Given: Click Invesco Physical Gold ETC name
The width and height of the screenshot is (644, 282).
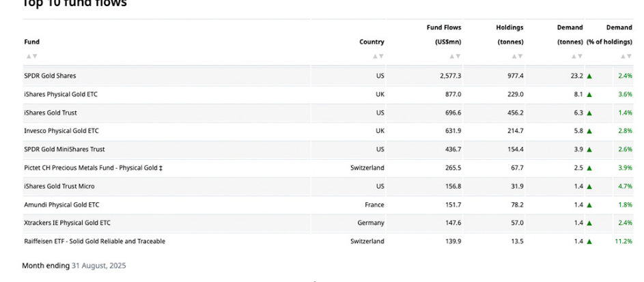Looking at the screenshot, I should (x=61, y=130).
